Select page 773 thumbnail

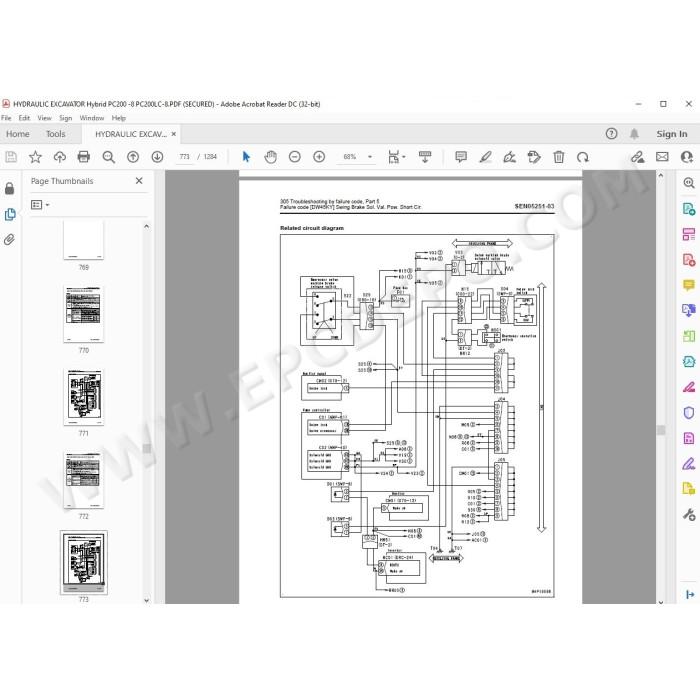(83, 562)
